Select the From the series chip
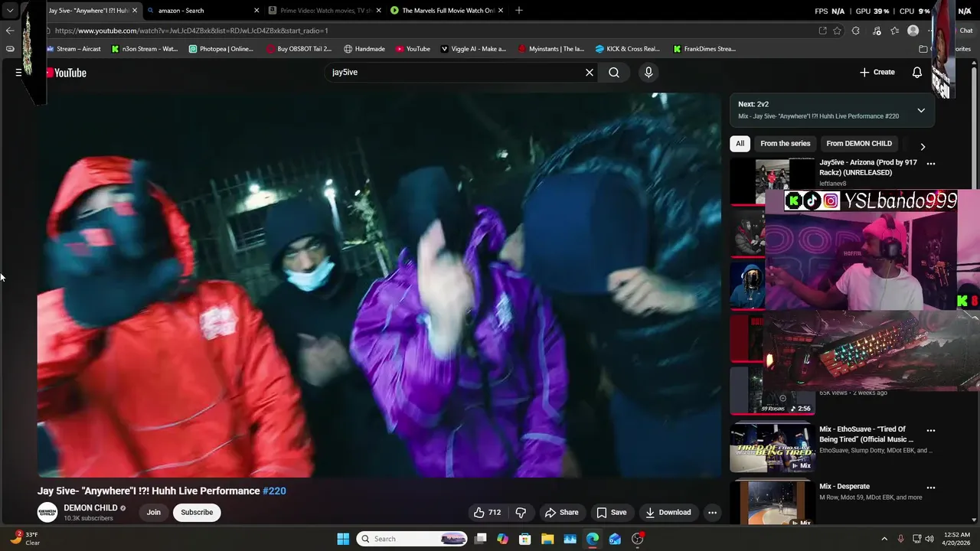The width and height of the screenshot is (980, 551). [785, 143]
